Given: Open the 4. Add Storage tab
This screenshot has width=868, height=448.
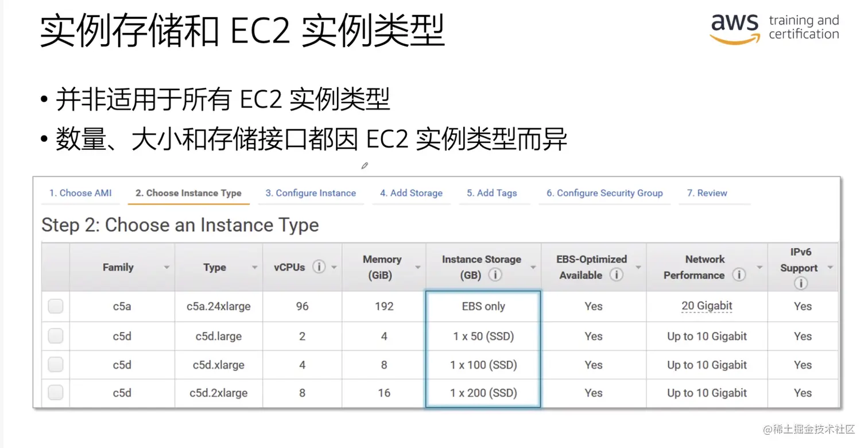Looking at the screenshot, I should (x=411, y=193).
